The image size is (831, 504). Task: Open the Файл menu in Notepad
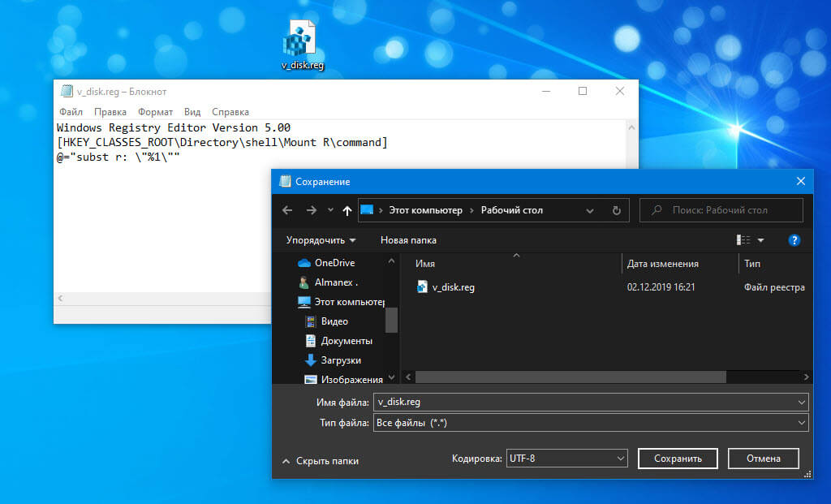pyautogui.click(x=71, y=112)
